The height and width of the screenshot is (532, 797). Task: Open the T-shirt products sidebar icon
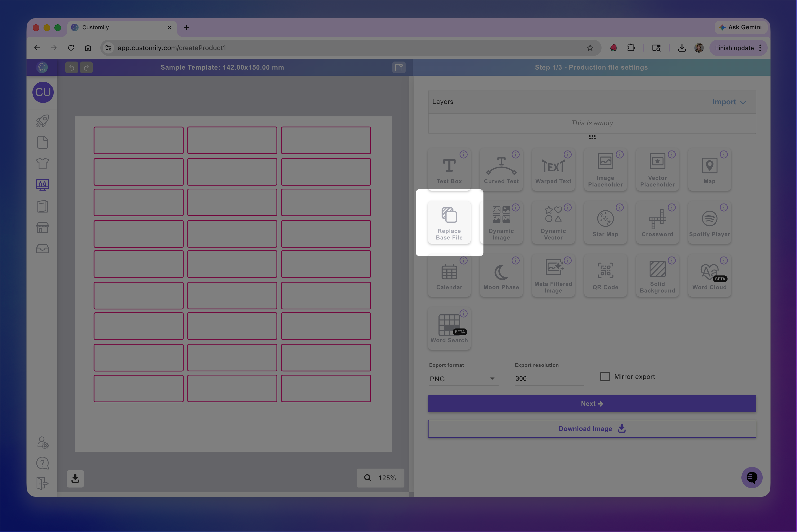(42, 164)
